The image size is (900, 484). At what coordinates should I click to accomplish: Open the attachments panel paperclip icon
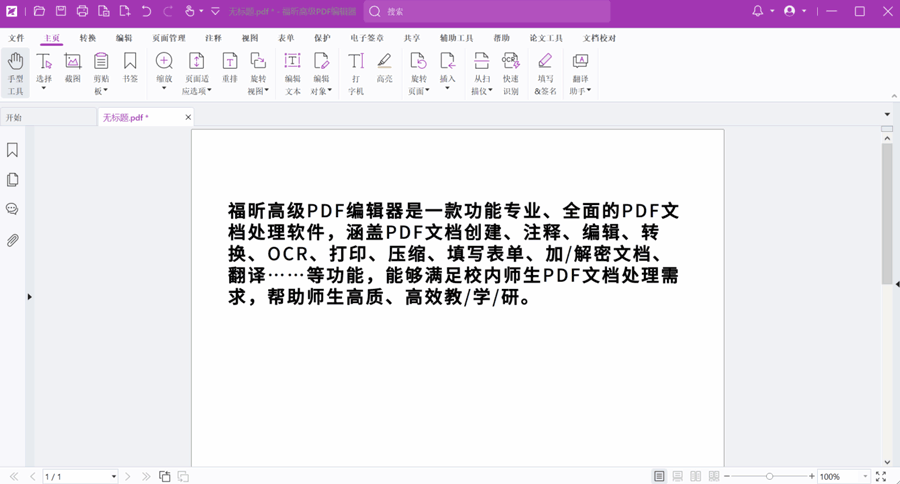(13, 240)
